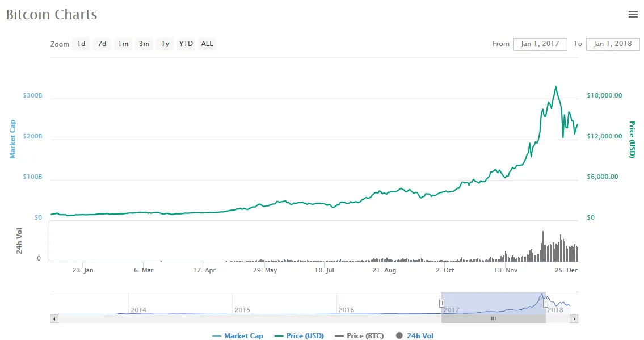
Task: Toggle the Price (USD) series legend
Action: (300, 336)
